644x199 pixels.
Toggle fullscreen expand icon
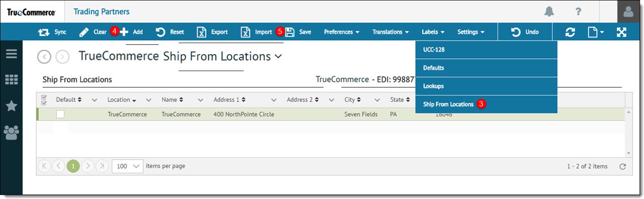tap(621, 32)
